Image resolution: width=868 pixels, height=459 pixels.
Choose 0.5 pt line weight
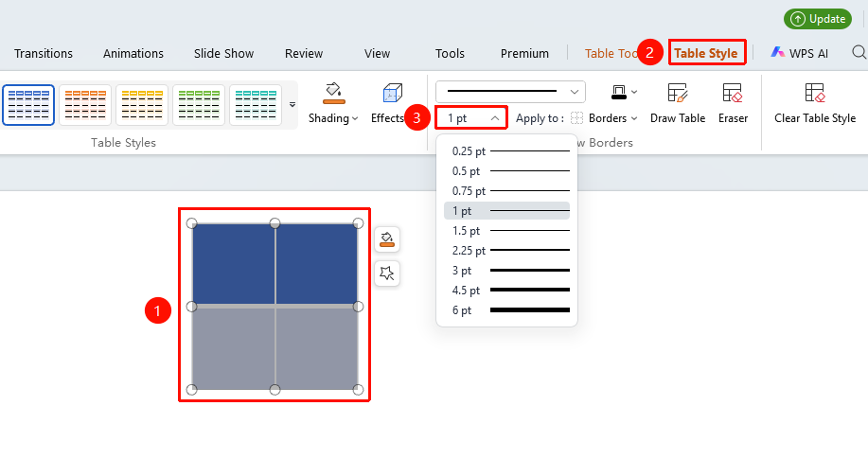506,171
